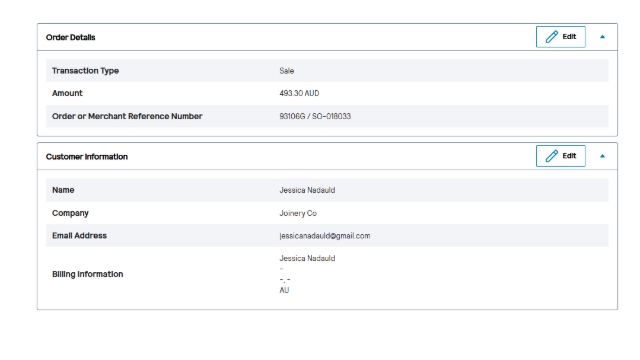Click the email jessicanadauld@gmail.com

click(324, 236)
